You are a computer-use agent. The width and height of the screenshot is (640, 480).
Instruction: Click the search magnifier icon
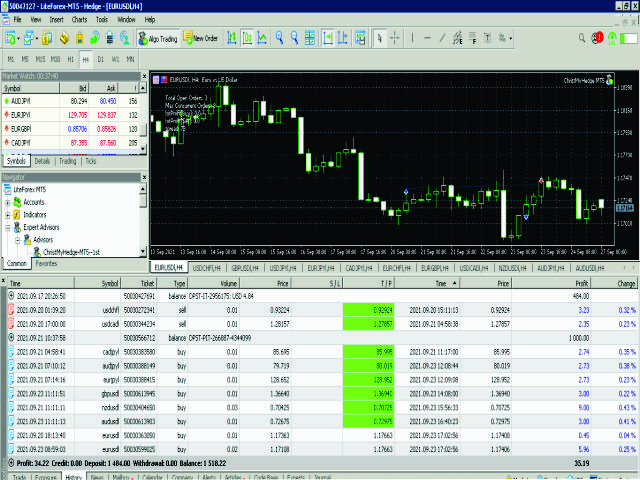pos(582,38)
